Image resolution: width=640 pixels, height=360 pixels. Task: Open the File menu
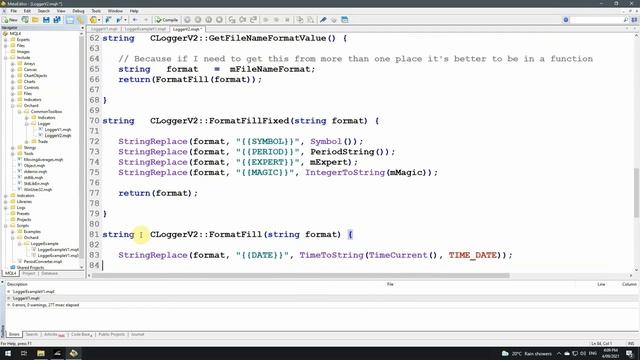point(13,11)
